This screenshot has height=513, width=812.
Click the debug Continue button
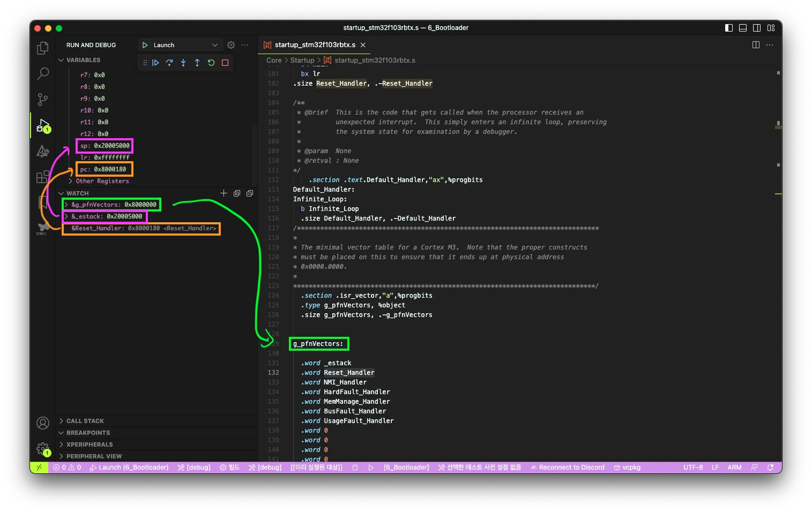pos(155,63)
